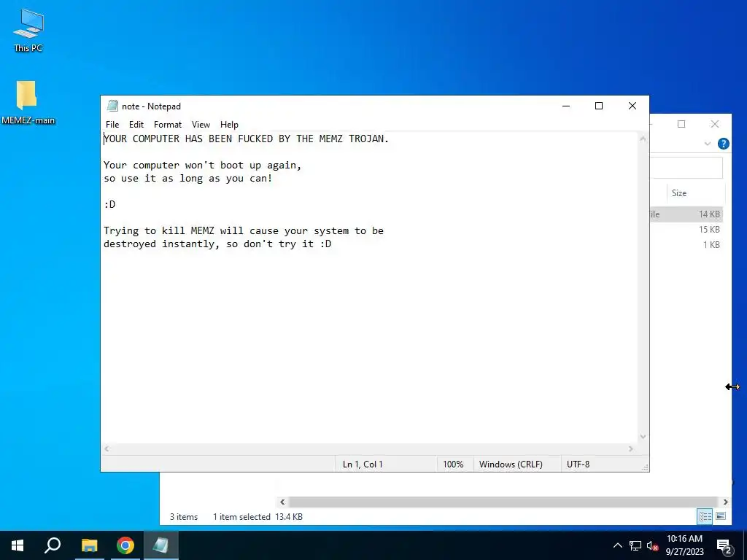
Task: Open the File menu in Notepad
Action: pyautogui.click(x=112, y=124)
